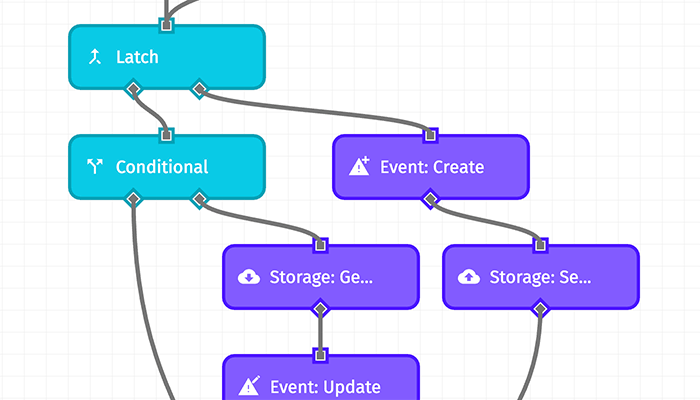Click the Conditional node input port
This screenshot has height=400, width=700.
tap(167, 135)
